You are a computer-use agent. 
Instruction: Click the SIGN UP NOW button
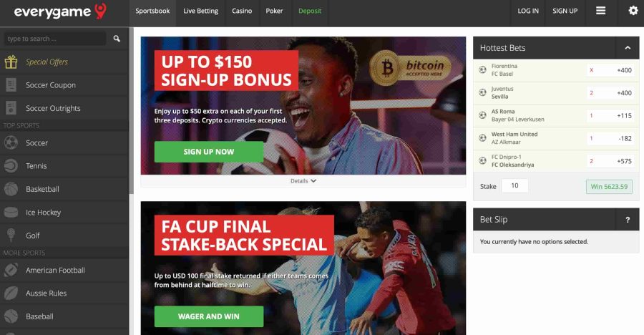(209, 152)
